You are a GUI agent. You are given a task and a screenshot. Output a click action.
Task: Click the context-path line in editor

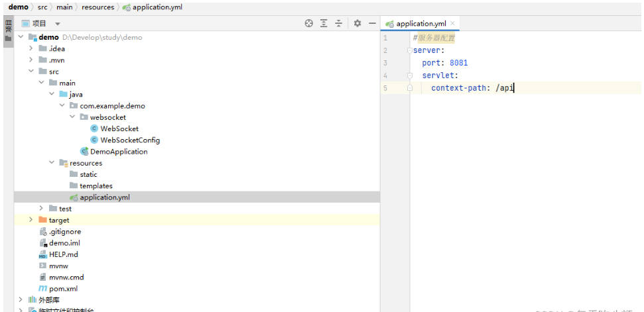[x=472, y=87]
